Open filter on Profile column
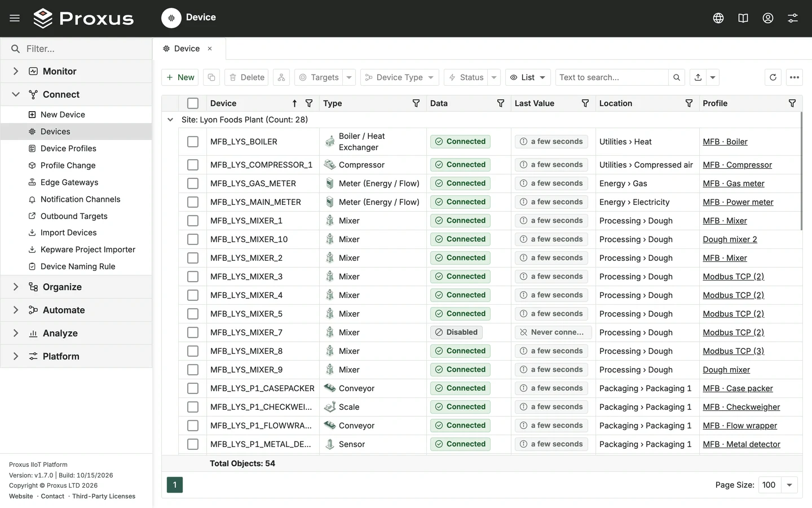 792,103
